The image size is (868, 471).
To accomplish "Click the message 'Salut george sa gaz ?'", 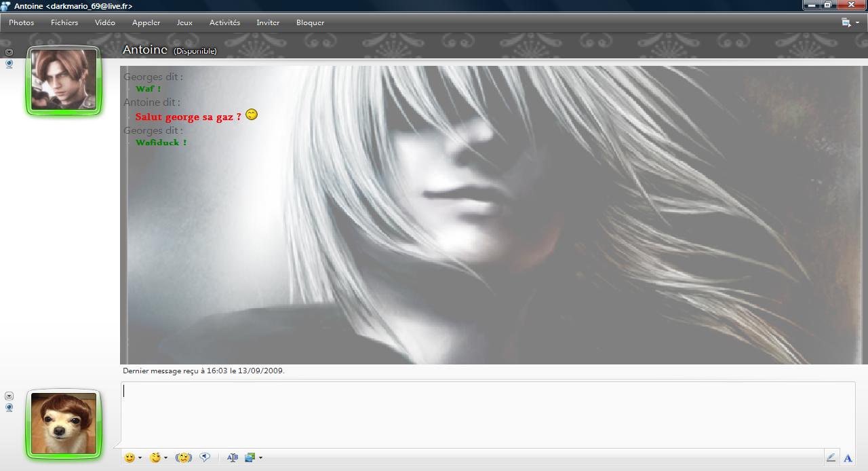I will [x=189, y=117].
